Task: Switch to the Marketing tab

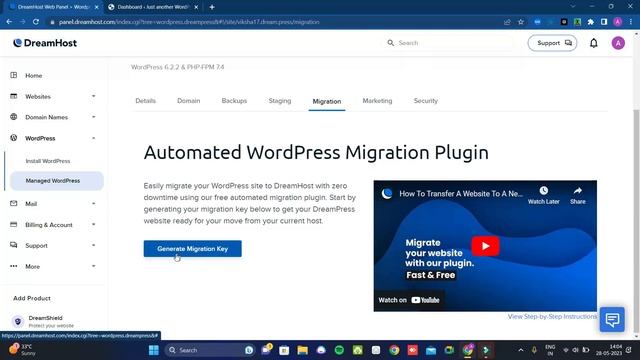Action: tap(377, 101)
